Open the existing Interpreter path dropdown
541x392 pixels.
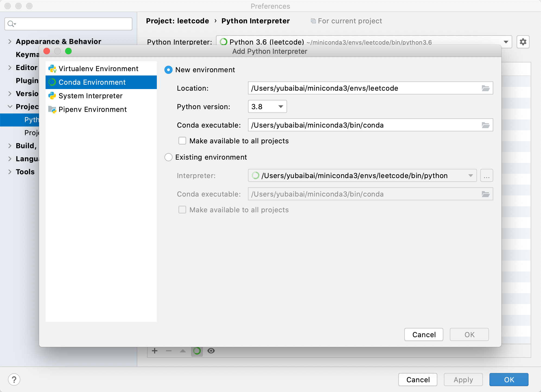point(362,176)
